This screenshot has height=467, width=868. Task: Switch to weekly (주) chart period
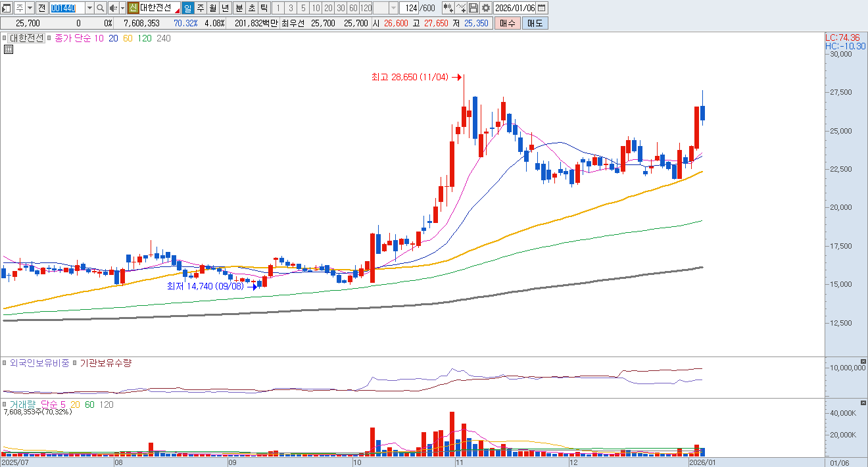point(201,8)
